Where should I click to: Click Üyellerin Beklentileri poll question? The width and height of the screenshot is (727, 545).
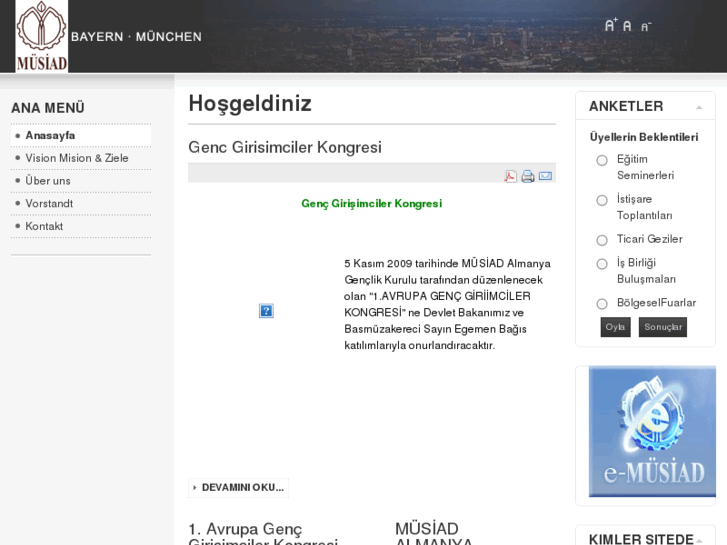pos(644,137)
